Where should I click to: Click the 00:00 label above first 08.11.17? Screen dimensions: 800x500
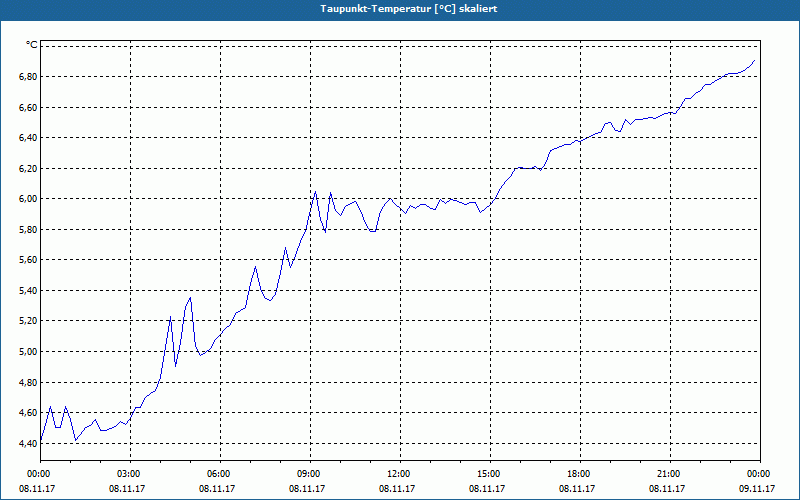pyautogui.click(x=40, y=474)
